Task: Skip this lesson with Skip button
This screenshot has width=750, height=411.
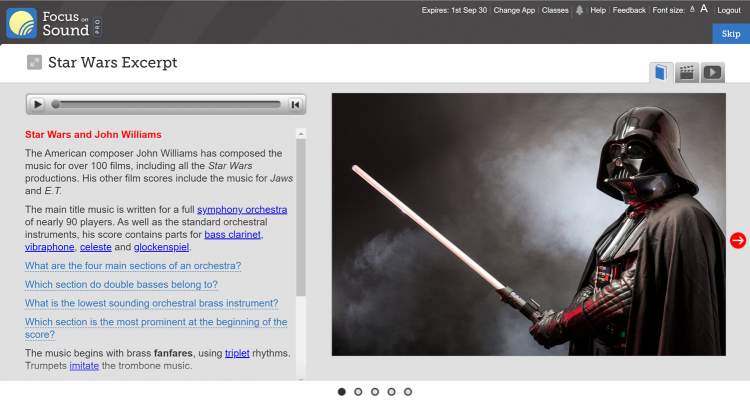Action: pyautogui.click(x=731, y=33)
